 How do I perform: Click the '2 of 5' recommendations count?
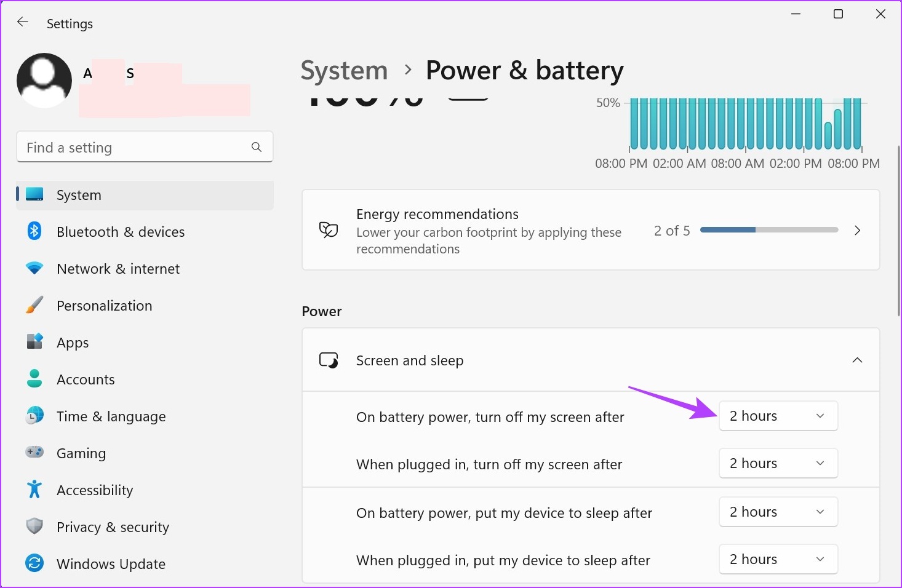point(672,231)
